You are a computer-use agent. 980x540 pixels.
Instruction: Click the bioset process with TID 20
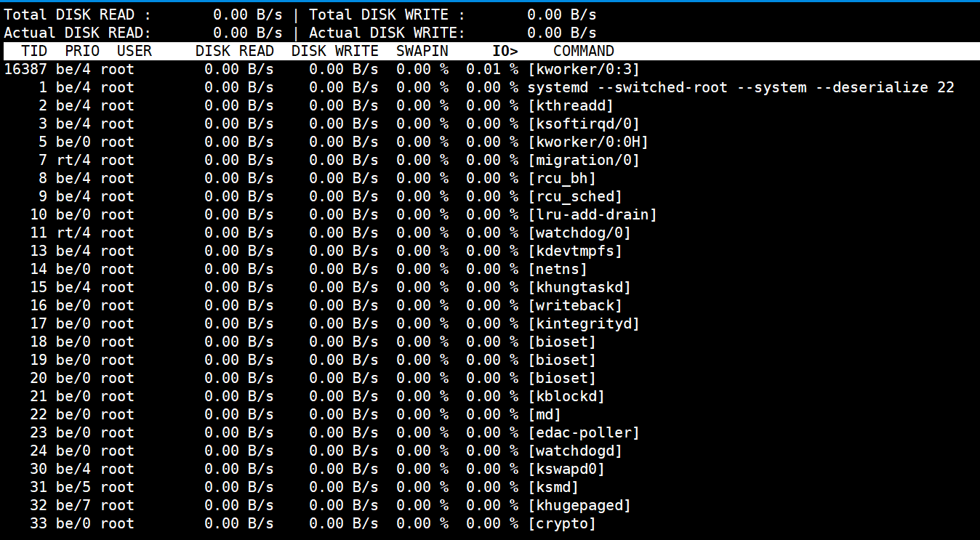562,378
